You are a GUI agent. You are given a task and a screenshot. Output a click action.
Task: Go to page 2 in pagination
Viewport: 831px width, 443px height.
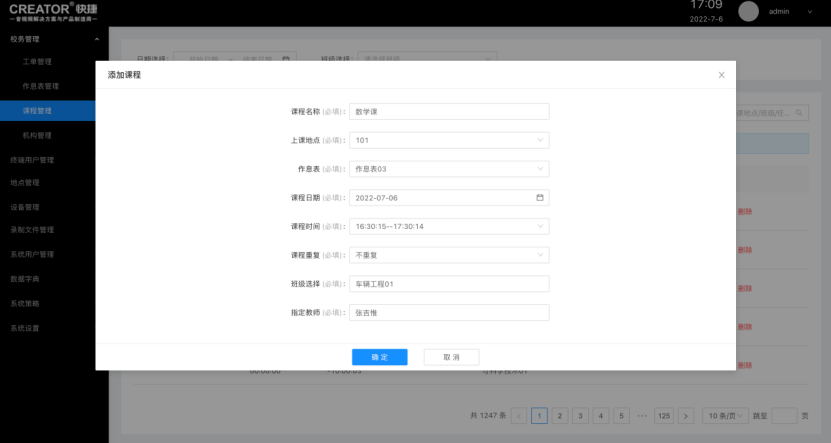(x=560, y=416)
